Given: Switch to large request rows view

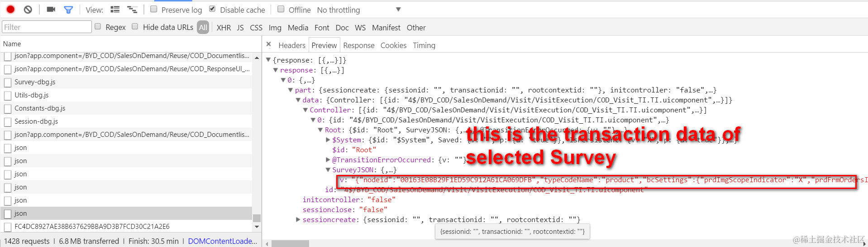Looking at the screenshot, I should coord(115,10).
